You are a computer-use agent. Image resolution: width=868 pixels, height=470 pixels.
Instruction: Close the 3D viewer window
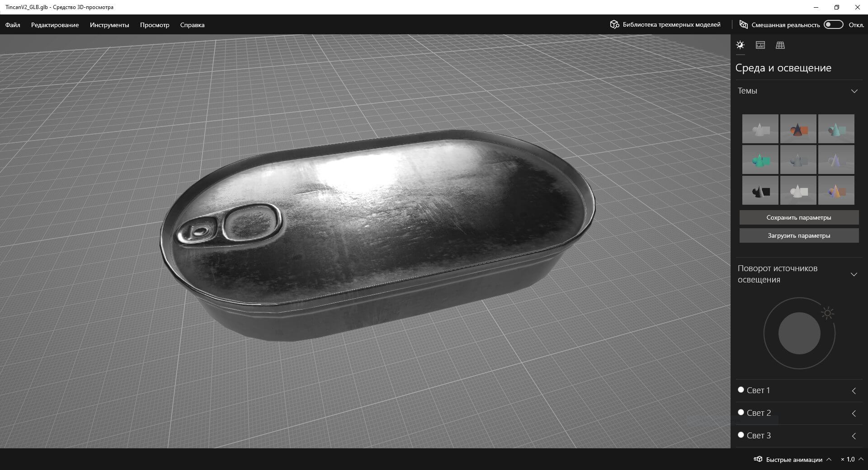point(858,7)
